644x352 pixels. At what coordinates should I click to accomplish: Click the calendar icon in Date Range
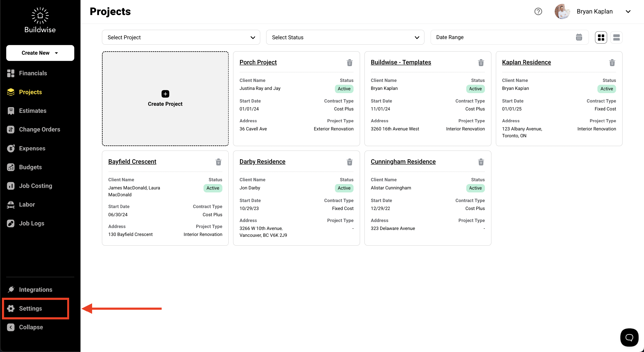579,37
